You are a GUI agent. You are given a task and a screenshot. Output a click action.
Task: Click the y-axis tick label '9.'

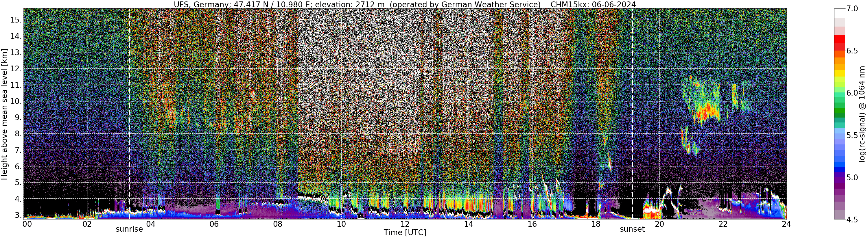18,118
